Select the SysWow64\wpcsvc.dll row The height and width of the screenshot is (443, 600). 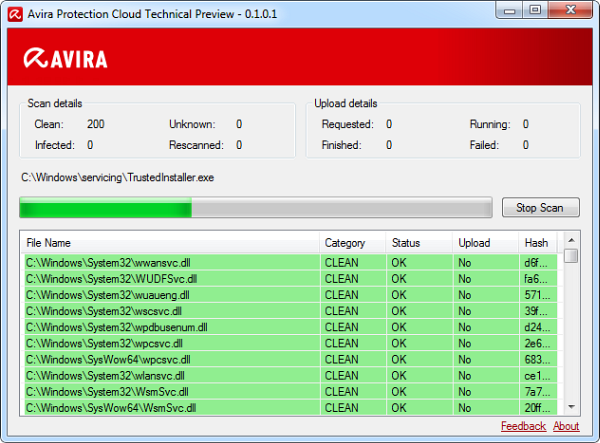click(291, 359)
